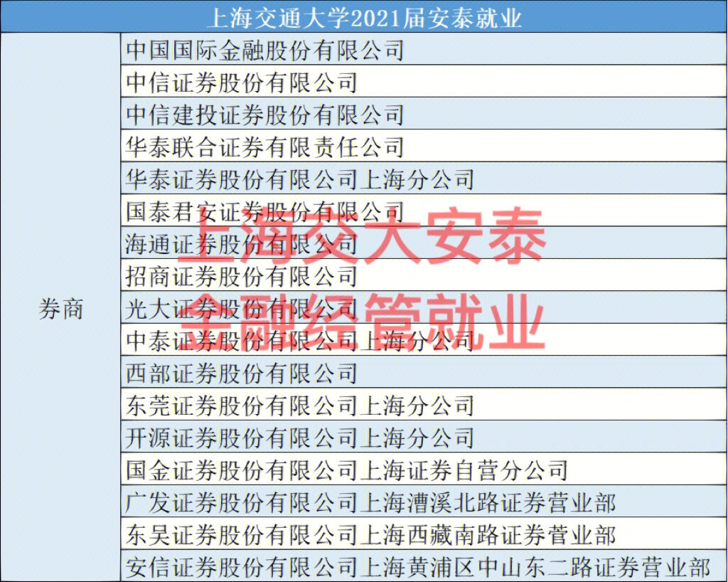Select the 券商 category cell
Screen dimensions: 728x582
click(60, 307)
